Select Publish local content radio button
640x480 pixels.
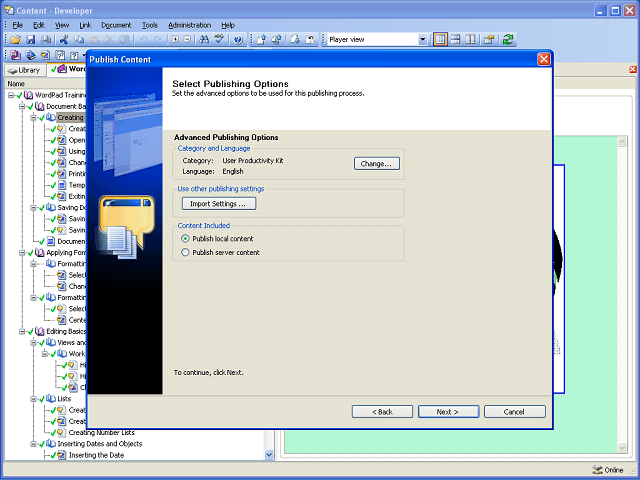pyautogui.click(x=185, y=238)
